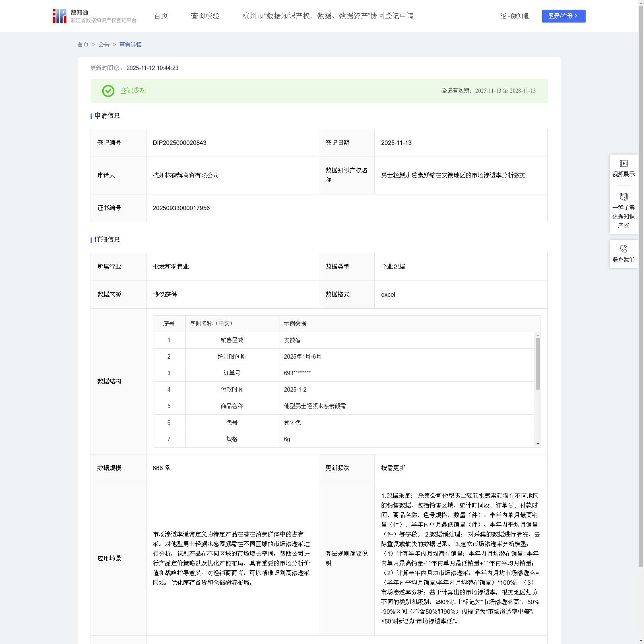Select the 销售区域 row in data table
The height and width of the screenshot is (644, 644).
point(232,340)
